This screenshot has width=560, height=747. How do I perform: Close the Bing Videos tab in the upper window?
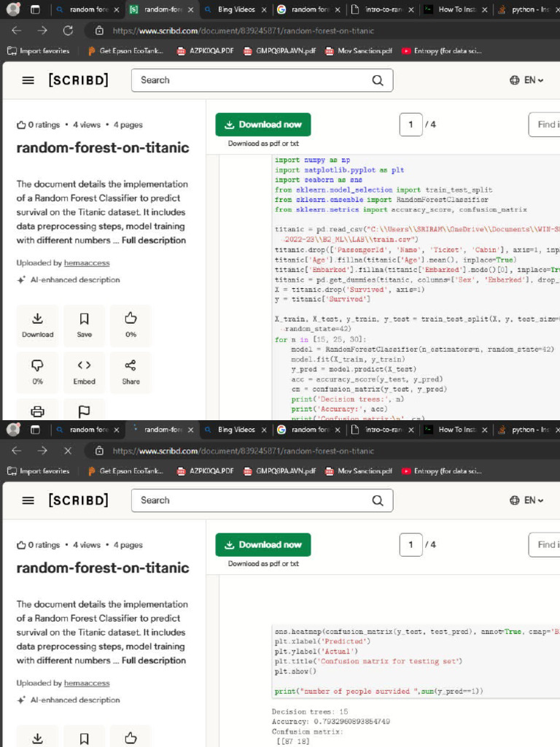(x=264, y=9)
